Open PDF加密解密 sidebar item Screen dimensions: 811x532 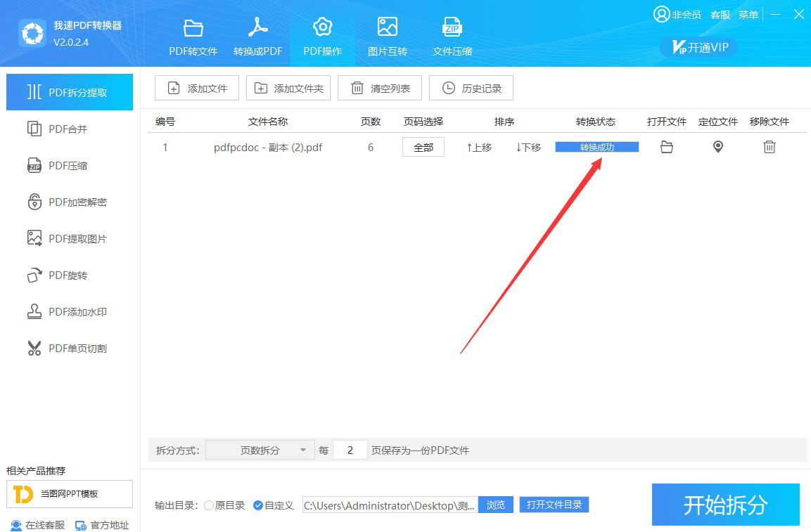point(70,202)
